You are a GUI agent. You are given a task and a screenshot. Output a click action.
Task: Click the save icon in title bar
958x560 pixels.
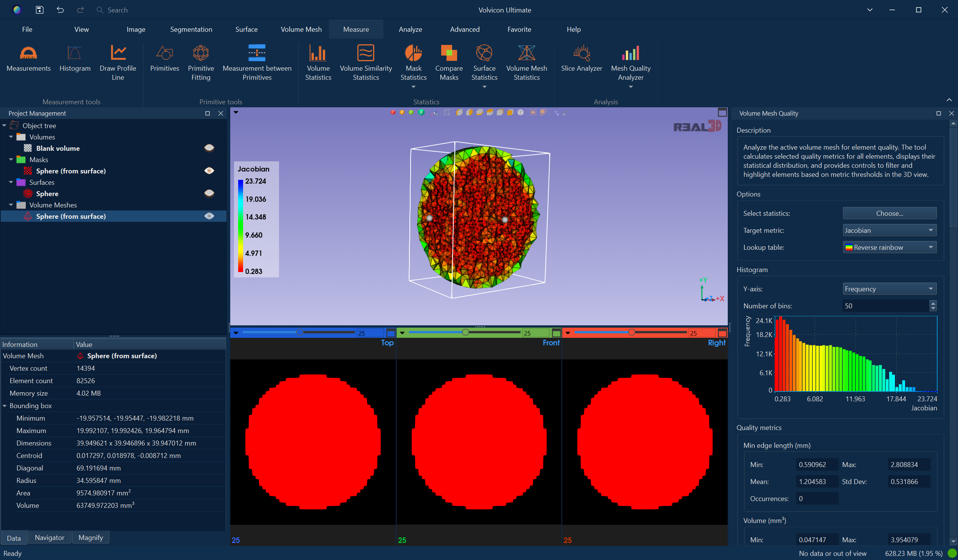pyautogui.click(x=40, y=10)
